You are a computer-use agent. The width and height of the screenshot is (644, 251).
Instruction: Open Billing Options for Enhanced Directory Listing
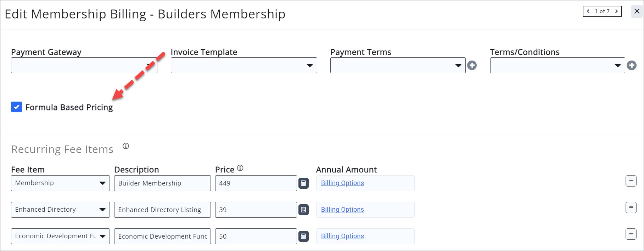pyautogui.click(x=342, y=210)
